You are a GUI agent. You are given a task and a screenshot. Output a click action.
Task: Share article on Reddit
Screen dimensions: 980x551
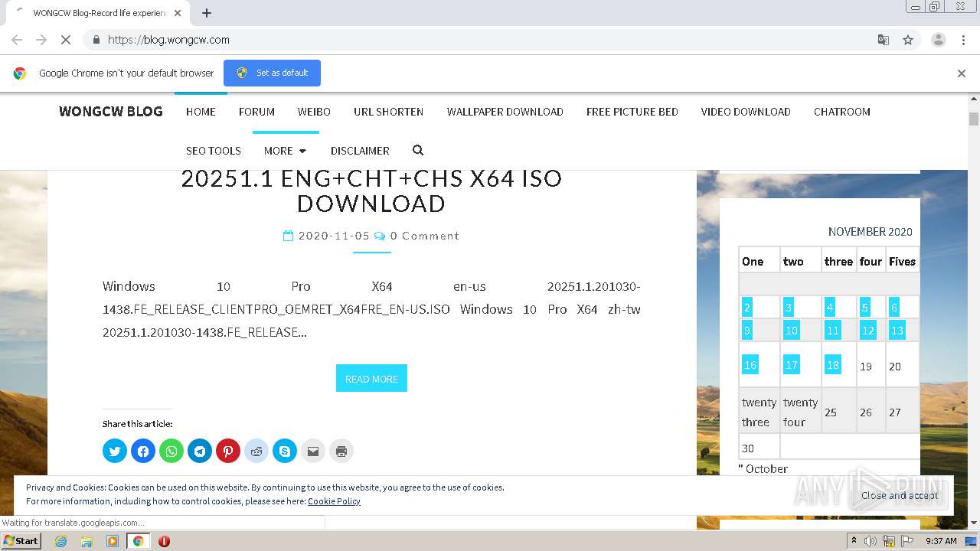tap(256, 451)
